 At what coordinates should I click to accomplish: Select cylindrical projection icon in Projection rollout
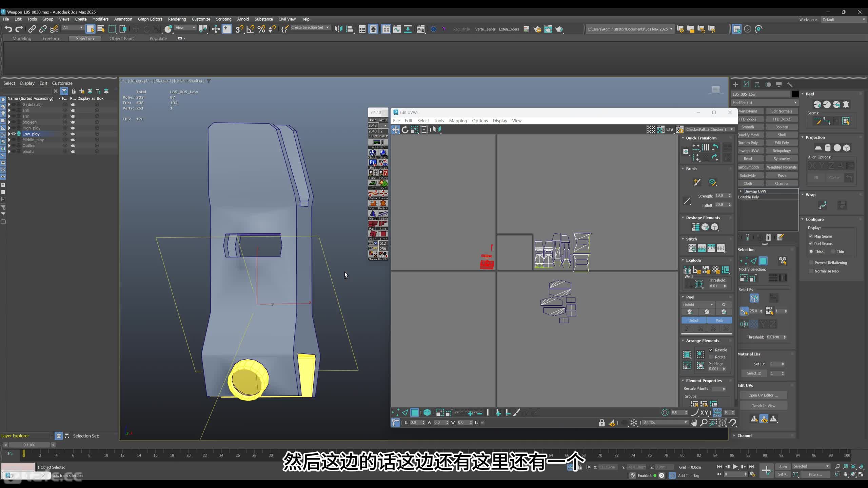(x=828, y=148)
